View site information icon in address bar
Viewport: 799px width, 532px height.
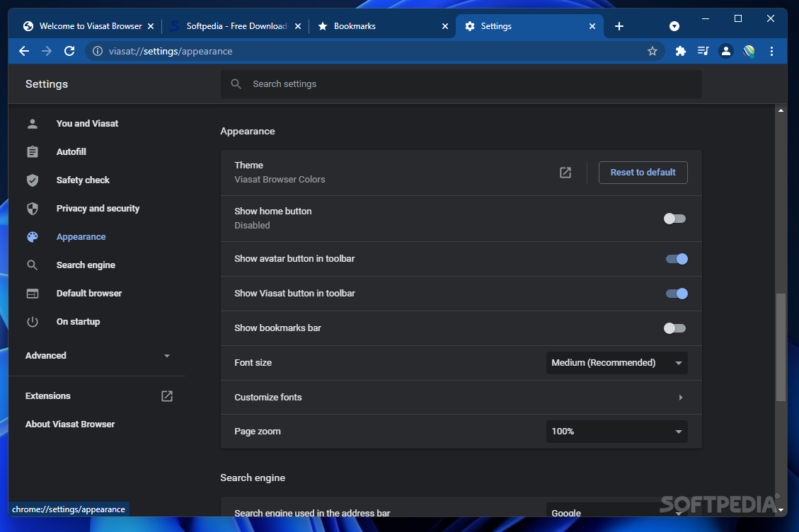point(98,51)
